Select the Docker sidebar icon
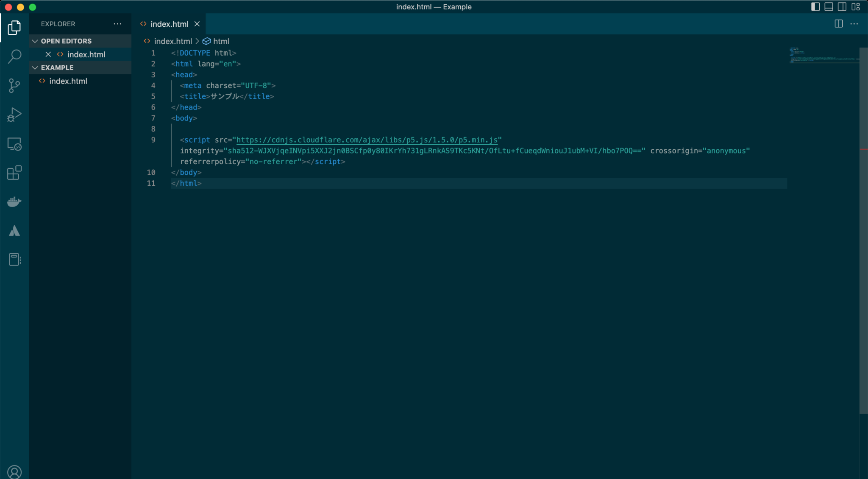 tap(14, 201)
